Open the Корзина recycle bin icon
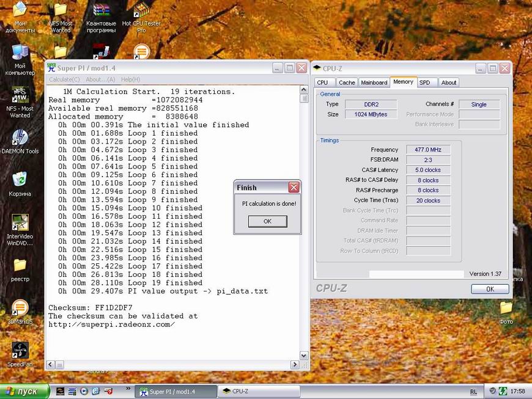This screenshot has height=399, width=532. pos(20,179)
